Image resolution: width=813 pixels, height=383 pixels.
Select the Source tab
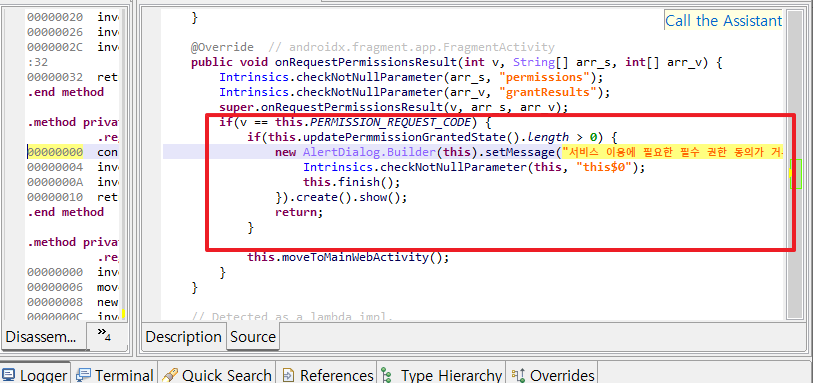click(x=253, y=337)
